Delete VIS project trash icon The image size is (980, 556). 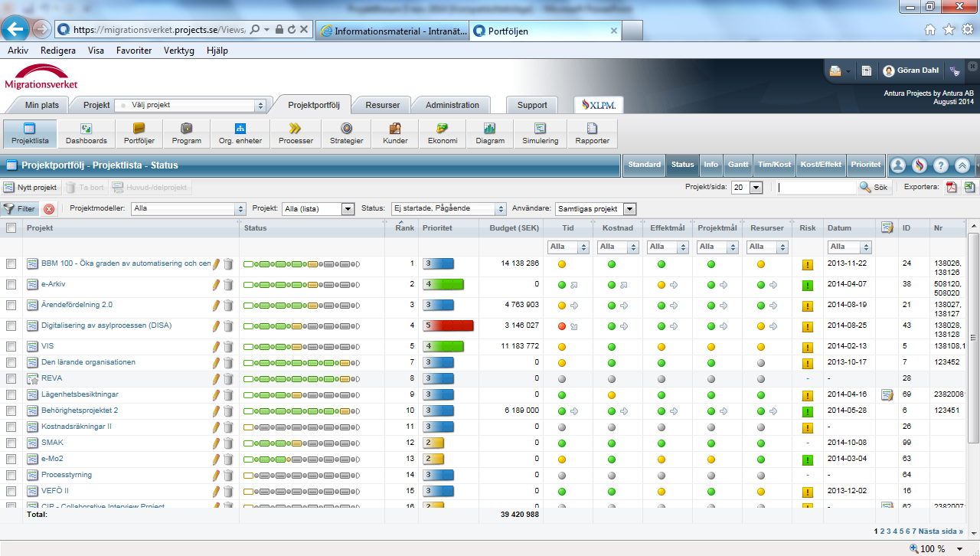[x=228, y=347]
